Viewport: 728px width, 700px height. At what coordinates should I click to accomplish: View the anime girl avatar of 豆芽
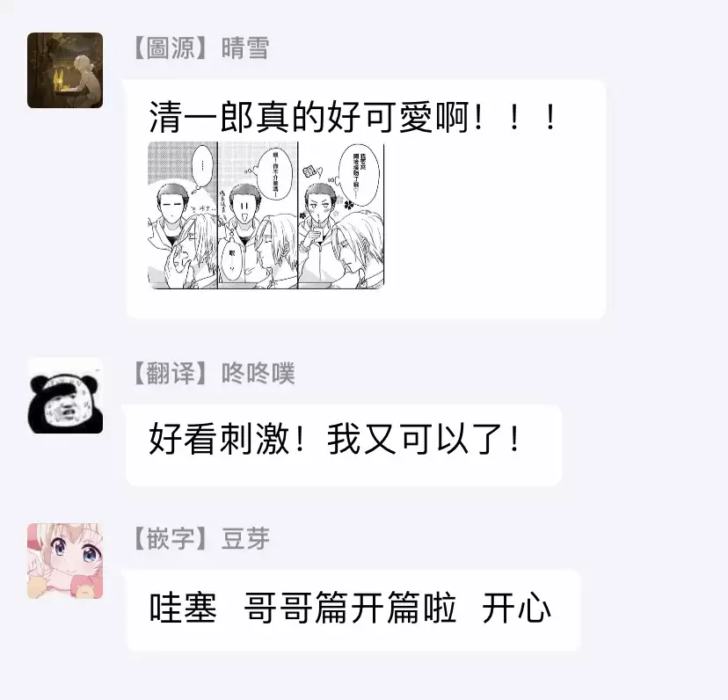[65, 561]
